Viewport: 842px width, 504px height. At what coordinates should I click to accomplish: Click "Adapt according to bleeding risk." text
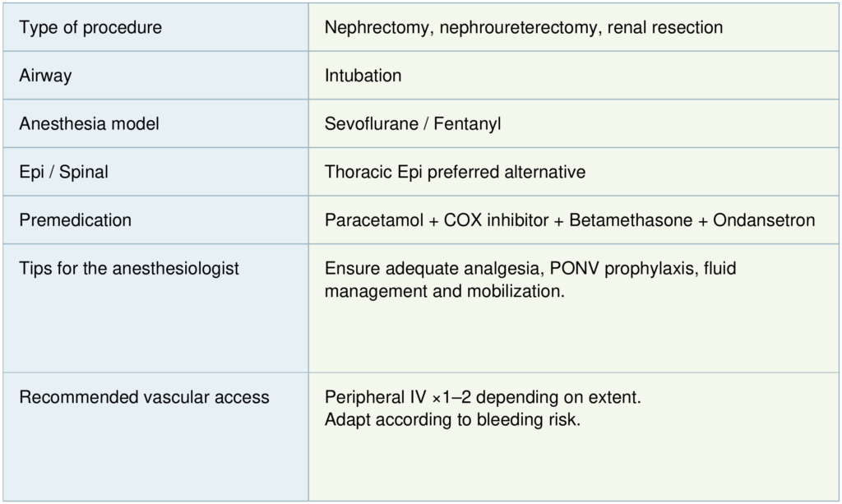(x=451, y=419)
